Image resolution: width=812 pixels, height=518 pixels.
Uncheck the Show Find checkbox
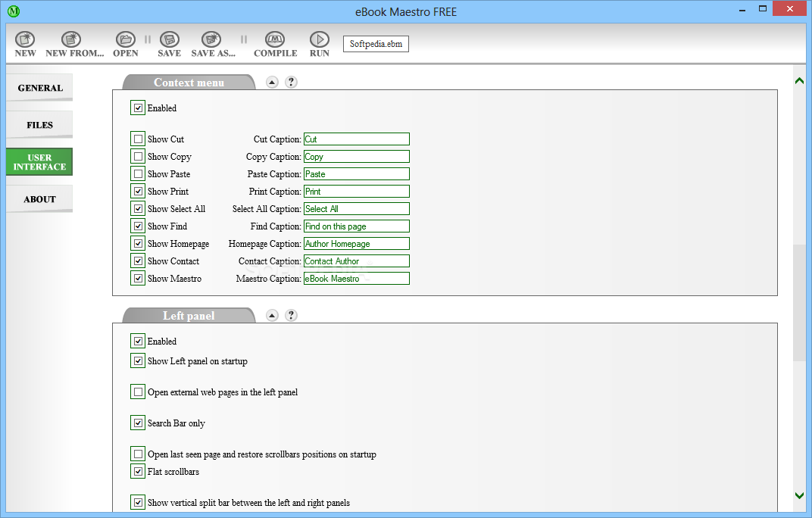point(138,226)
